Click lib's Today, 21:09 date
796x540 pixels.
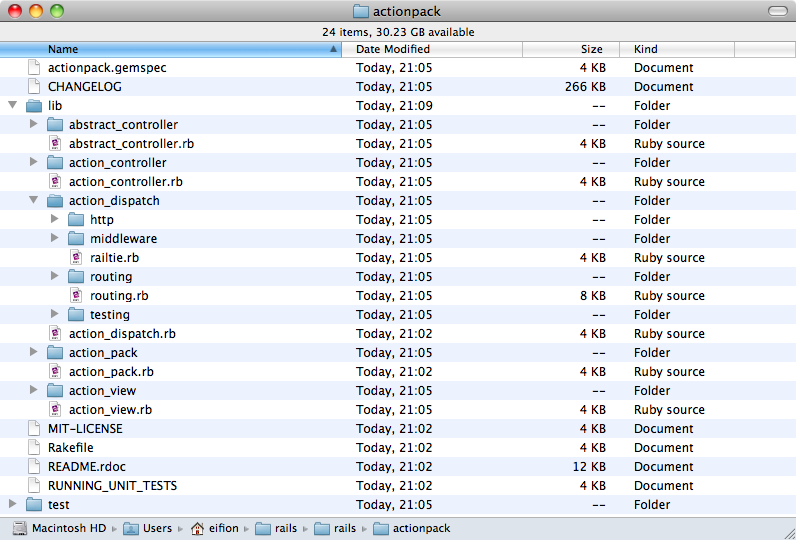pos(394,106)
